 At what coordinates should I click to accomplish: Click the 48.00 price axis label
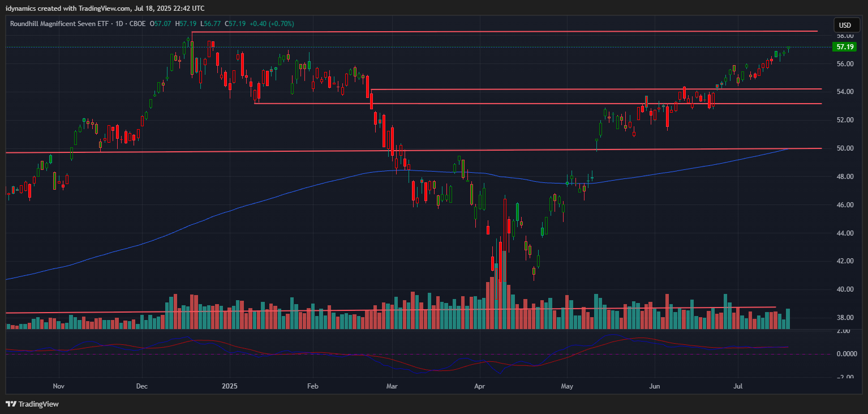point(845,177)
